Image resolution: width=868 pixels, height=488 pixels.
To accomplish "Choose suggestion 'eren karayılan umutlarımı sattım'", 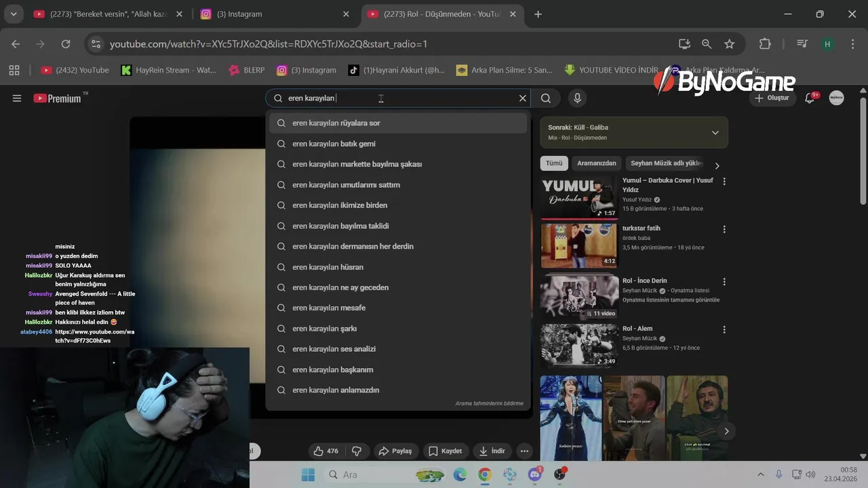I will click(x=398, y=184).
